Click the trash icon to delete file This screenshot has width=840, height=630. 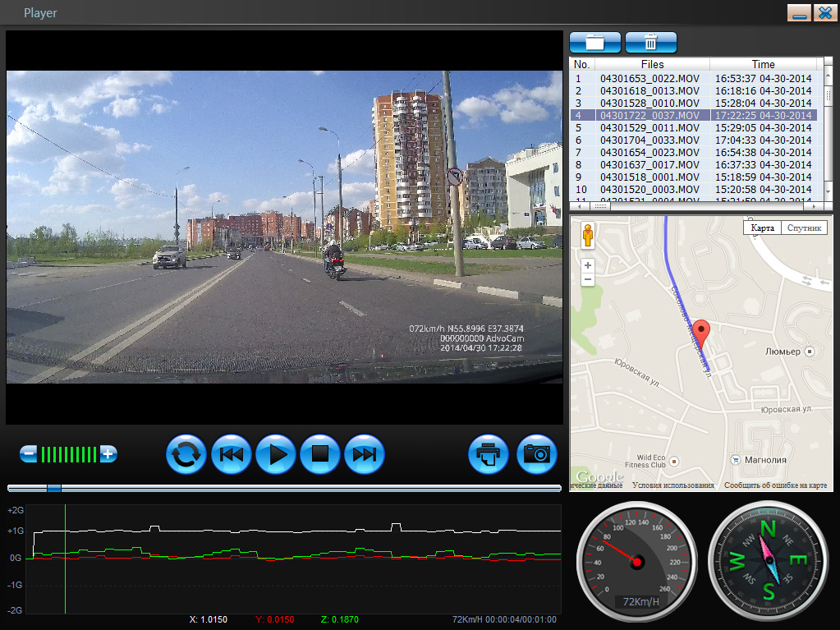(x=650, y=43)
